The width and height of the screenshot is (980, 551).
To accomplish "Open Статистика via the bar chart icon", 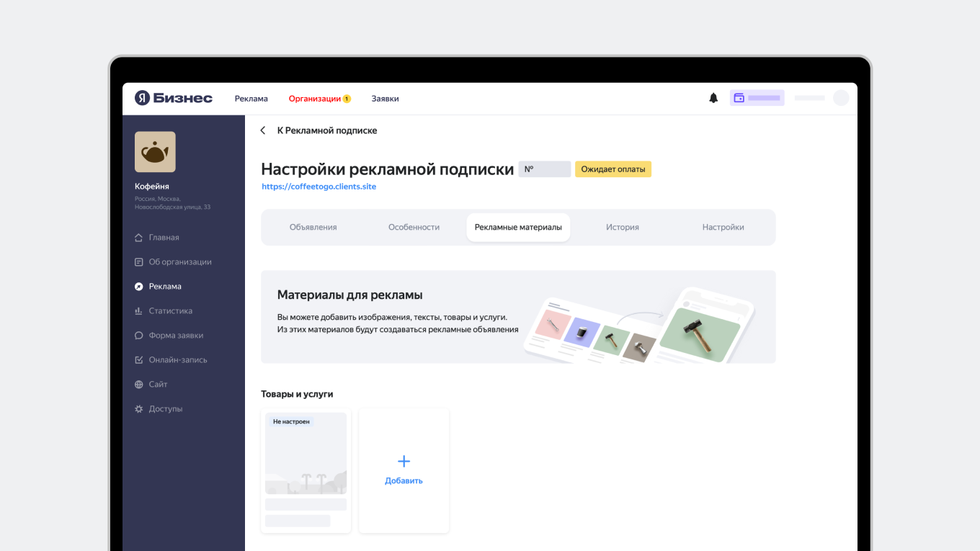I will 139,310.
